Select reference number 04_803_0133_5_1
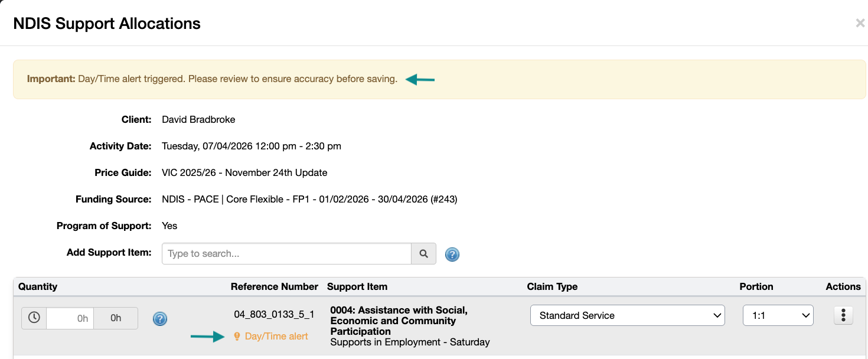The image size is (868, 359). [x=275, y=315]
